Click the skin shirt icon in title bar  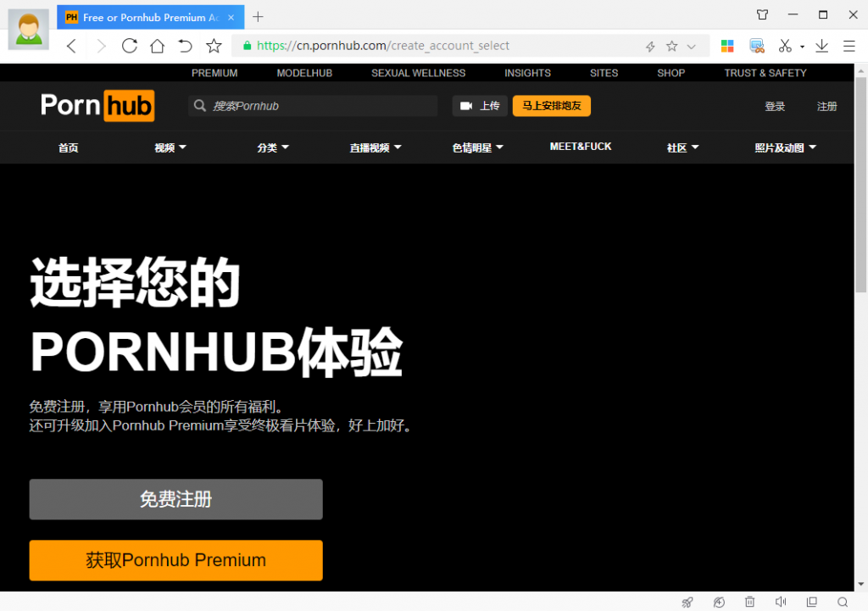pyautogui.click(x=763, y=15)
